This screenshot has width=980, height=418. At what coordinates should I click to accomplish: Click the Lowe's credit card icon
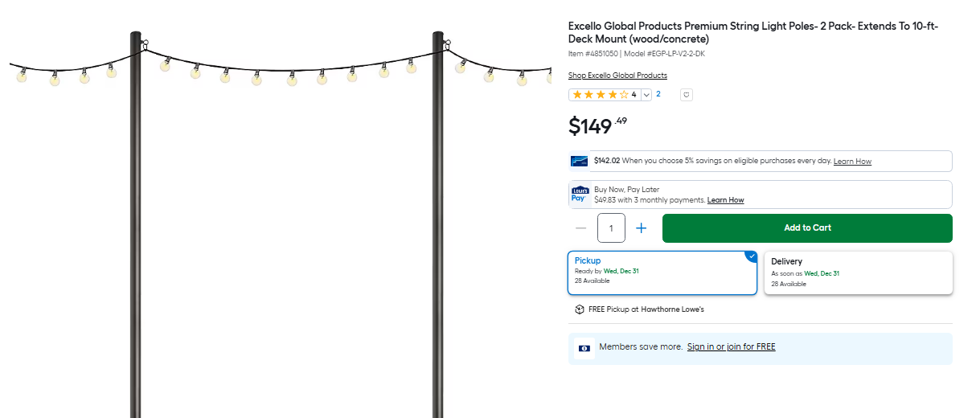click(580, 161)
